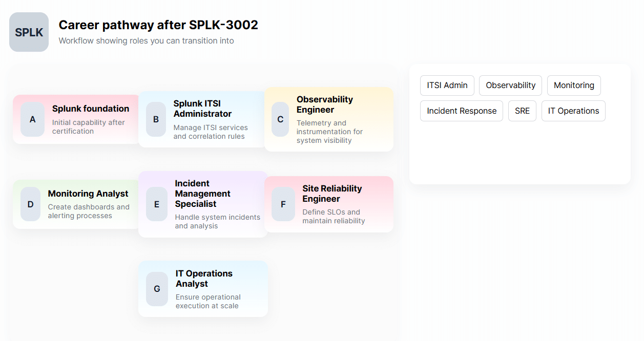Select the 'F' badge on Site Reliability Engineer node
The height and width of the screenshot is (341, 644).
click(283, 204)
